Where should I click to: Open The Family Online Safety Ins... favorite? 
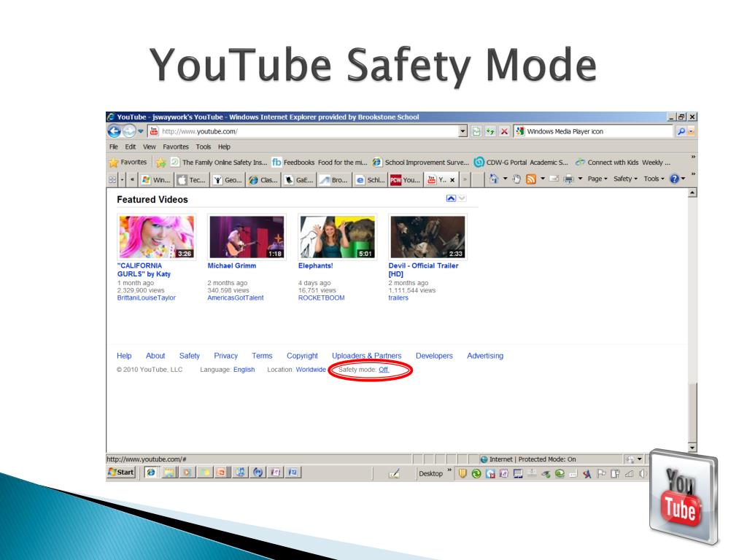coord(219,163)
